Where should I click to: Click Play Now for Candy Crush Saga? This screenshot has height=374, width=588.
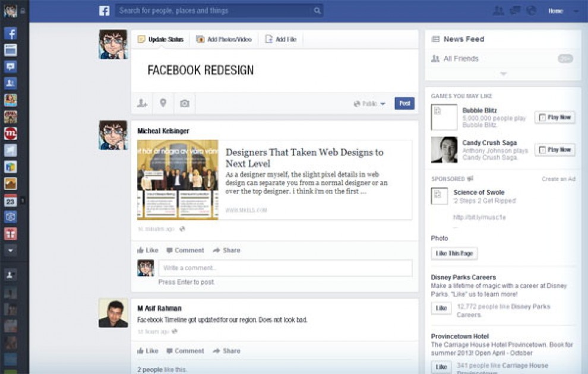pyautogui.click(x=555, y=150)
